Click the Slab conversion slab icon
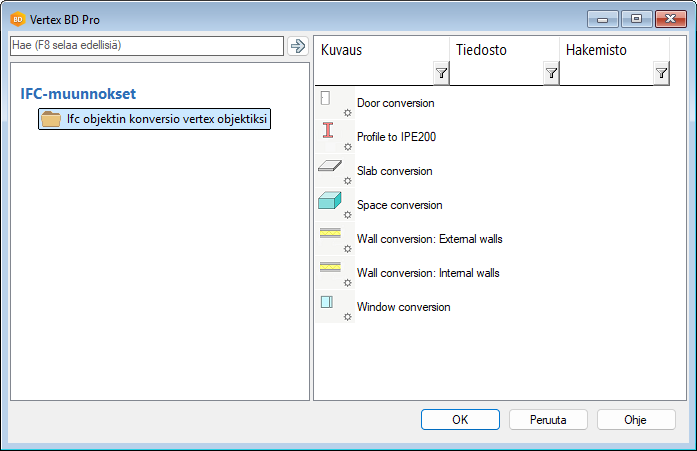This screenshot has width=697, height=451. 330,166
